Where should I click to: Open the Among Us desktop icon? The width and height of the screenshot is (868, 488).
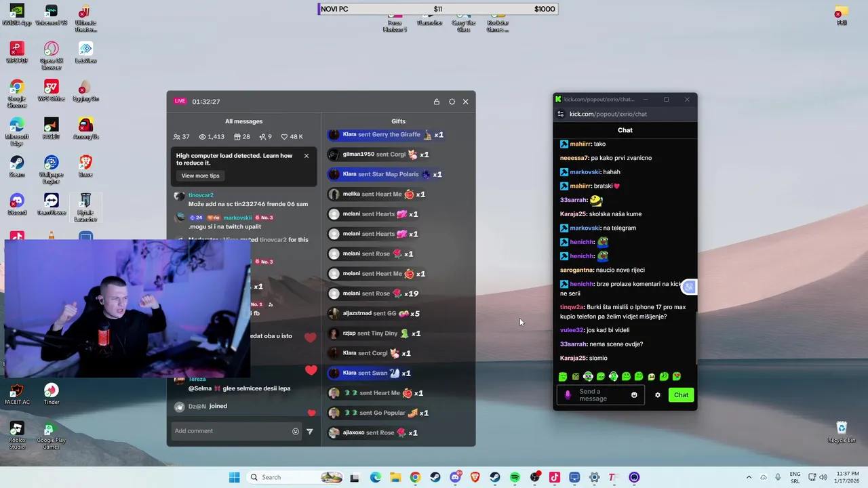pos(85,129)
